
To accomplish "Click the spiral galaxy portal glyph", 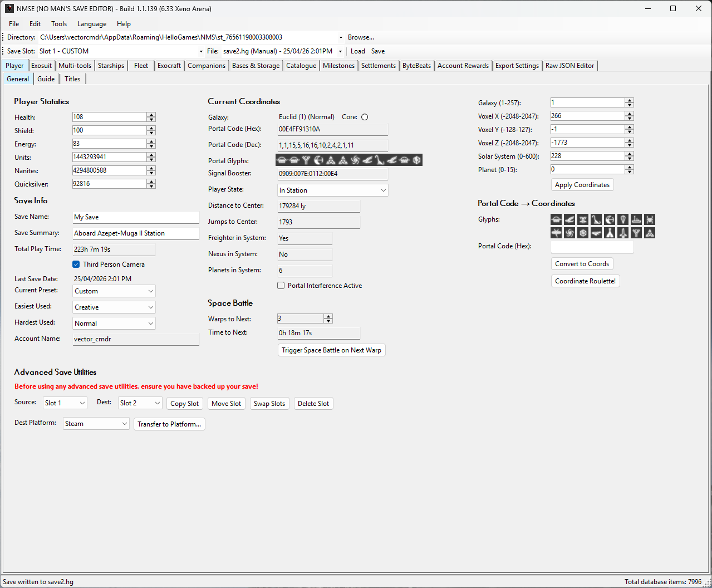I will 569,233.
